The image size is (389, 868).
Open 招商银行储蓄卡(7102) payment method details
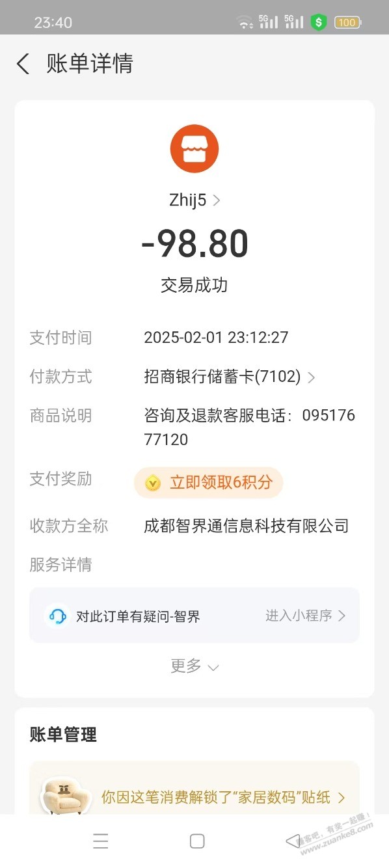(229, 377)
